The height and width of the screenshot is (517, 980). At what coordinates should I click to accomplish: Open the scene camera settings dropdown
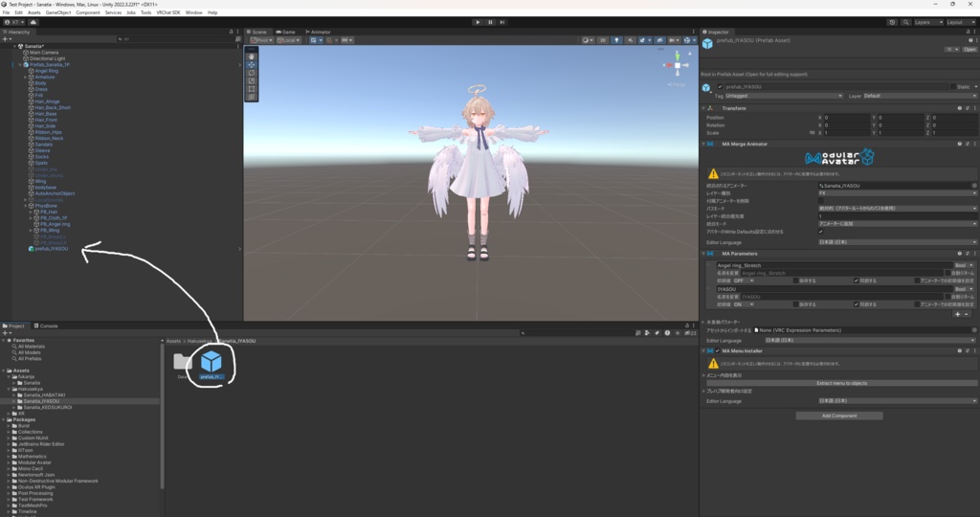[x=674, y=40]
